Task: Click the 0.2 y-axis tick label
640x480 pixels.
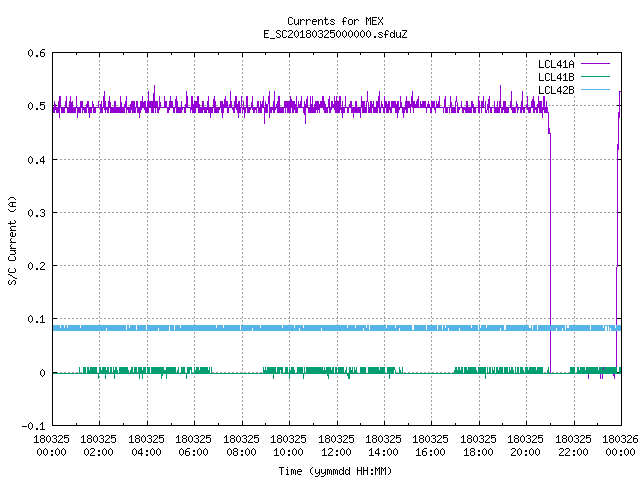Action: [x=36, y=266]
